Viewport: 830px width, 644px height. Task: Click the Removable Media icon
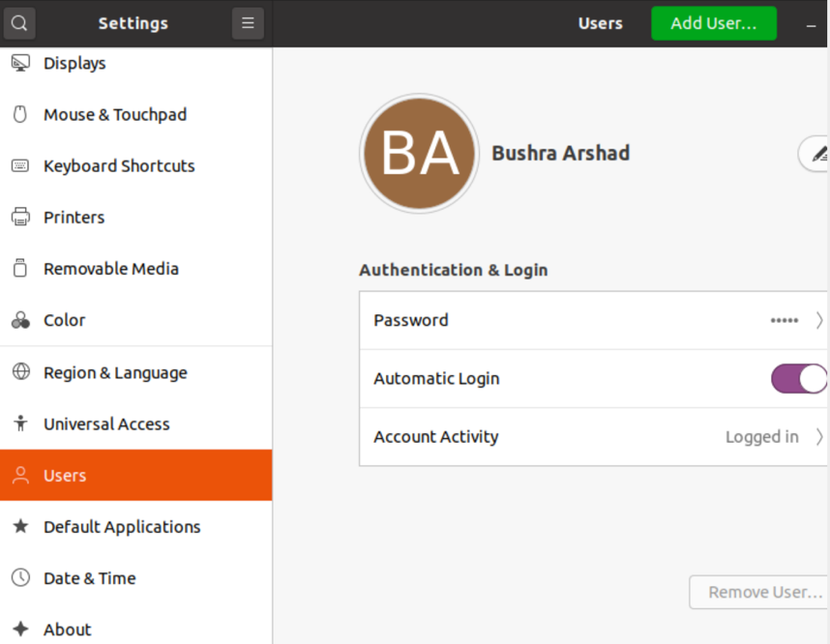[19, 269]
